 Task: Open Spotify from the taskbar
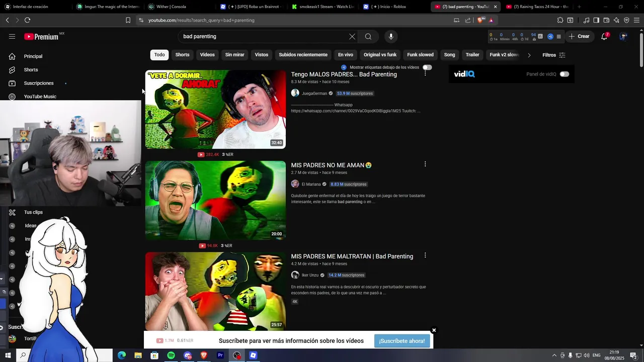tap(171, 355)
